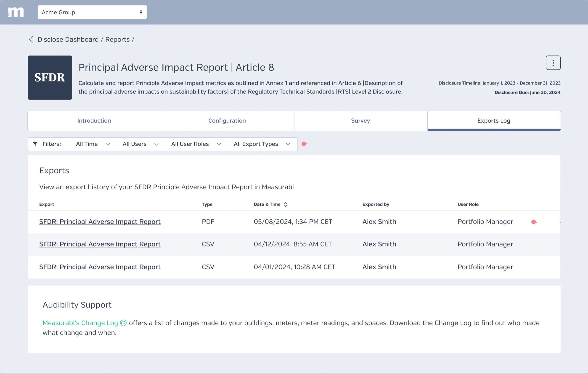Screen dimensions: 588x374
Task: Click the Disclosure Timeline date range text
Action: coord(499,83)
